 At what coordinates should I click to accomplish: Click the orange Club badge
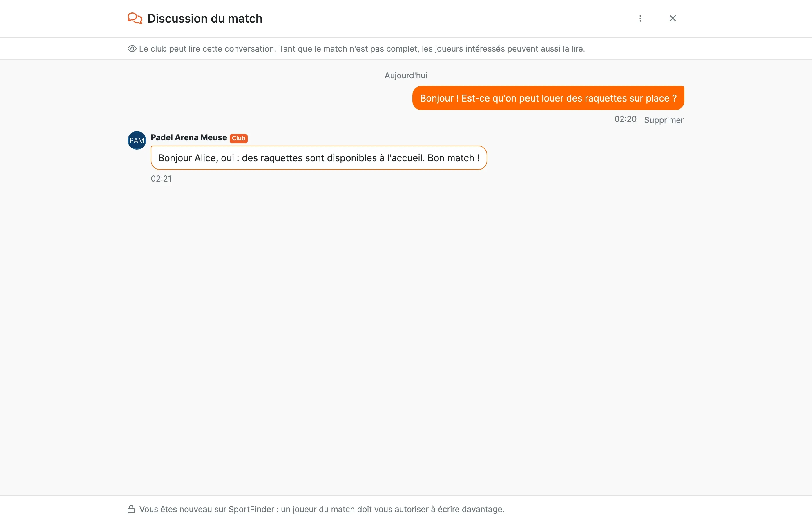(239, 138)
